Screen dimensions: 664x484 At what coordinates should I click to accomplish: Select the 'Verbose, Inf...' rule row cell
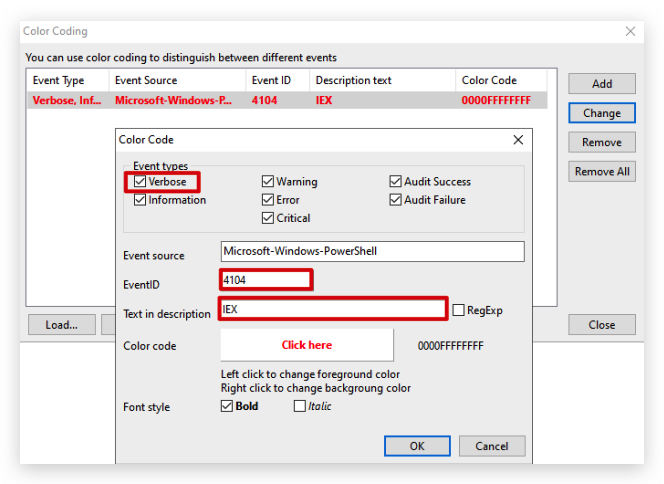click(67, 100)
